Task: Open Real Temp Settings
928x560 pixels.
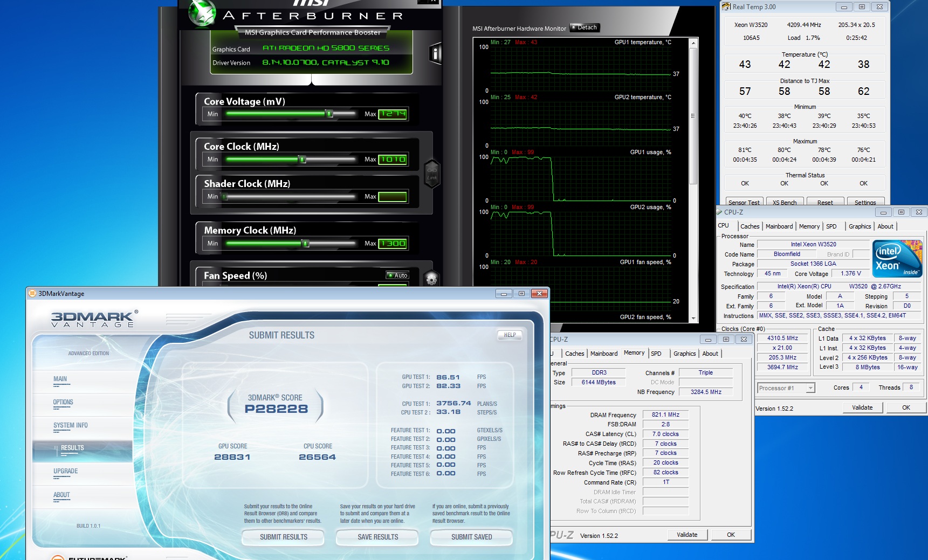Action: coord(865,203)
